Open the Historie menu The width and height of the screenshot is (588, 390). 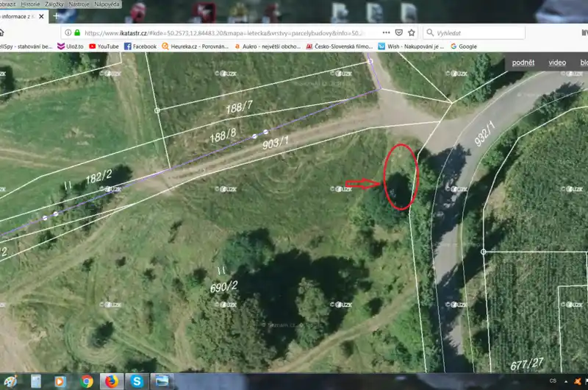coord(30,4)
